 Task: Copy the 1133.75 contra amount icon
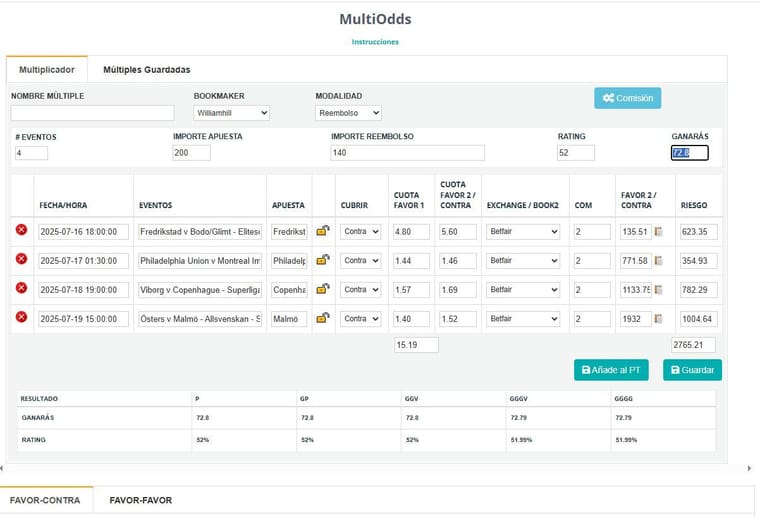tap(659, 290)
